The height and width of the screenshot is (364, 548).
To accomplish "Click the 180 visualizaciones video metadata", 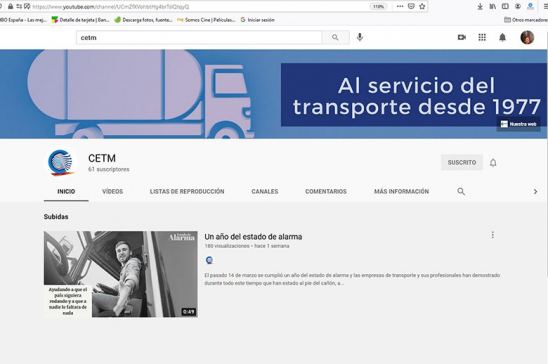I will coord(227,246).
